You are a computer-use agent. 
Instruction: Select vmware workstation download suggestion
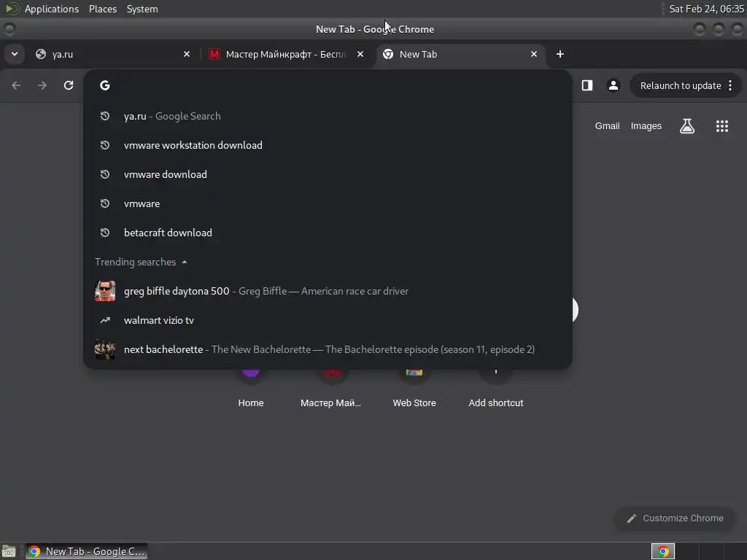point(328,145)
